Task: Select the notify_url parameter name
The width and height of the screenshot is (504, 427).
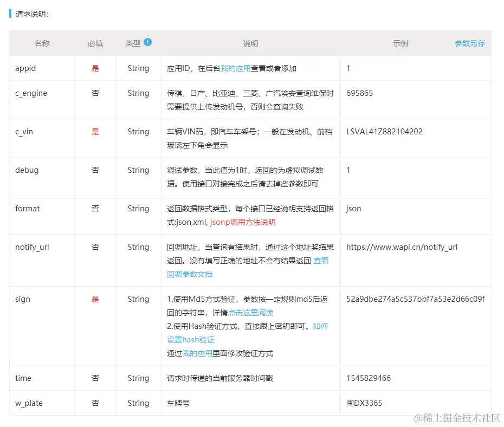Action: point(32,247)
